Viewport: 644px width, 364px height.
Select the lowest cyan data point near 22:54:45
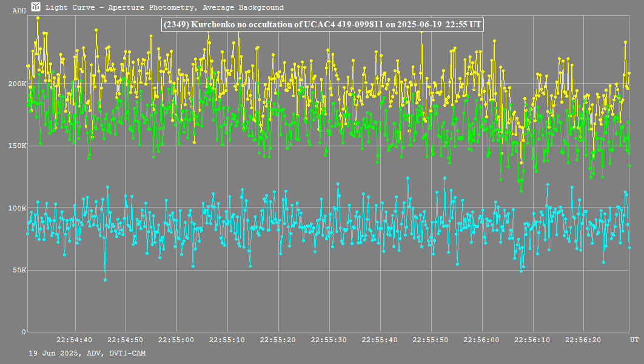105,280
